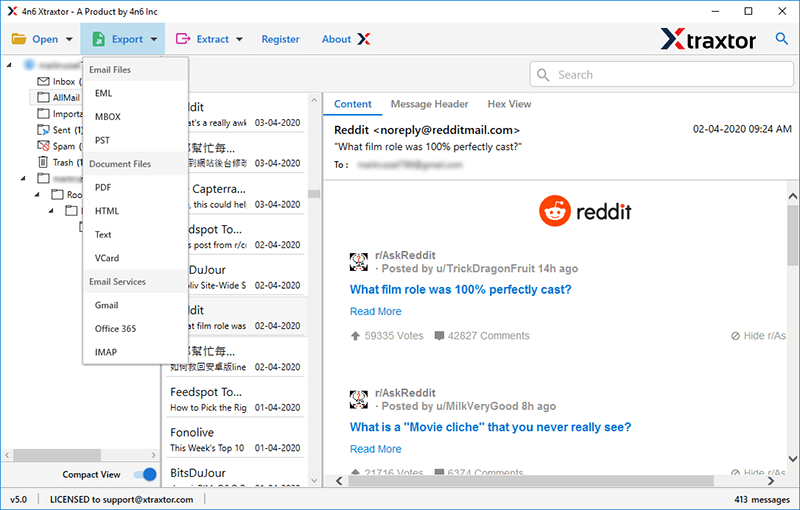
Task: Click the r/AskReddit avatar for TrickDragonFruit post
Action: 359,262
